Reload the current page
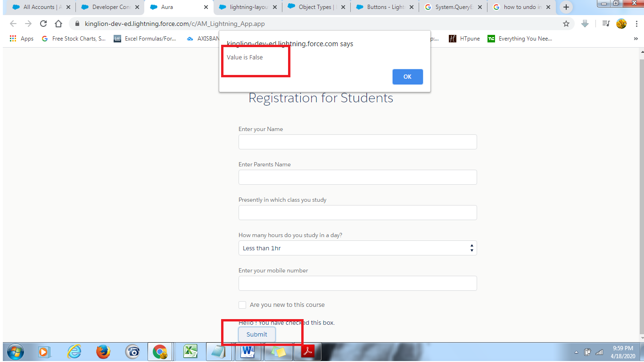Viewport: 644px width, 362px height. pos(43,23)
